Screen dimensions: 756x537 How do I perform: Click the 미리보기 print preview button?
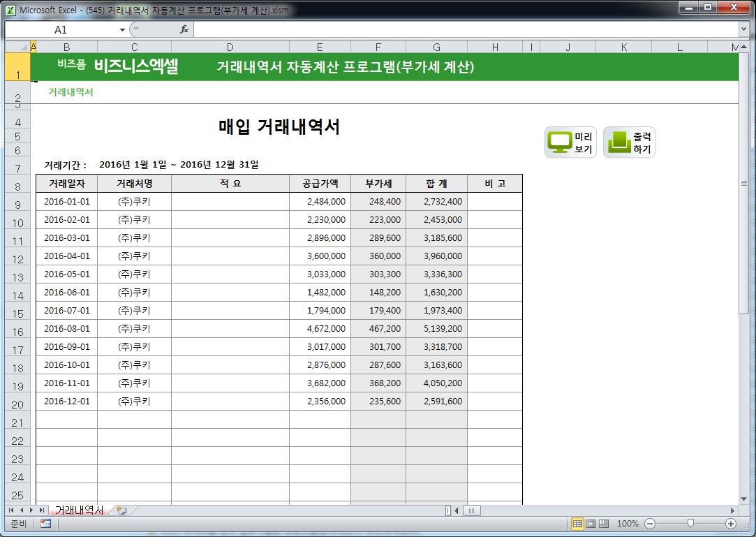point(570,142)
